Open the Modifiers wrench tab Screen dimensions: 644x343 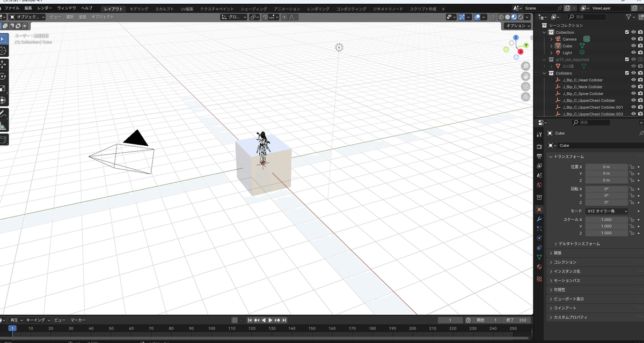(x=539, y=219)
